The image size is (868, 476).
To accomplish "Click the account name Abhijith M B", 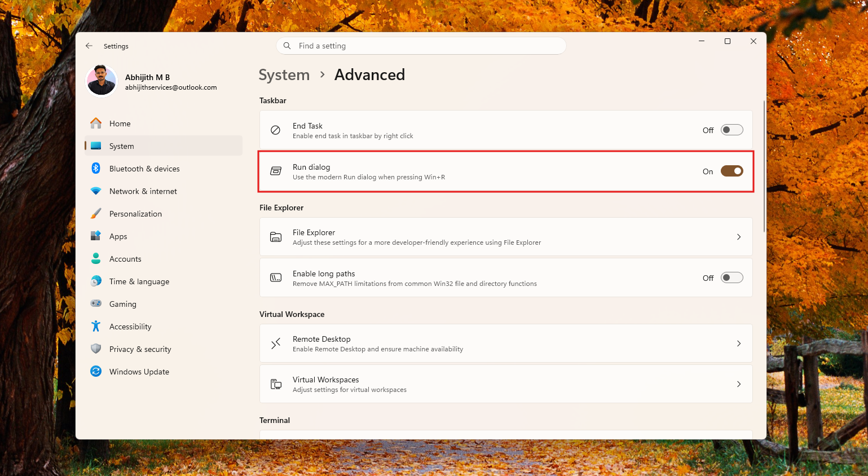I will 147,77.
